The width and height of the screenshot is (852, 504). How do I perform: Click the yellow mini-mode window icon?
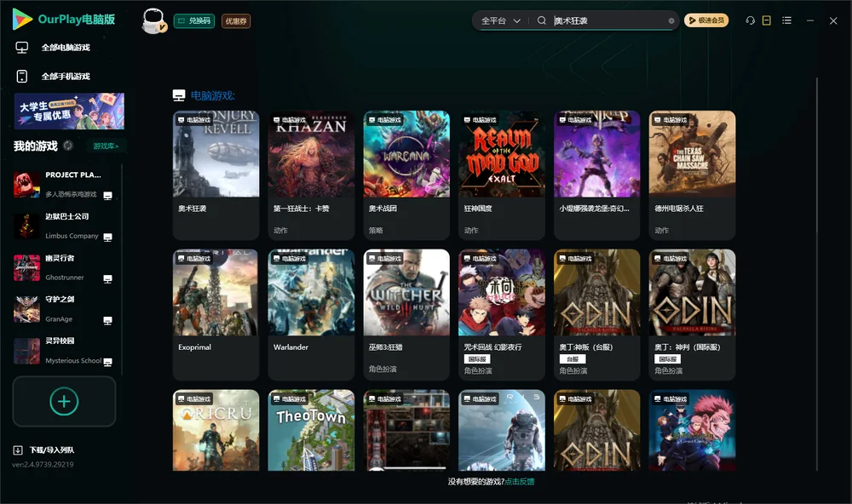(766, 20)
